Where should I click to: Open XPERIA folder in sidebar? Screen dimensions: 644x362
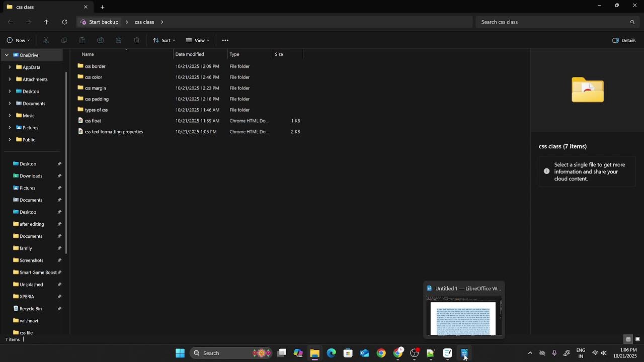tap(27, 297)
